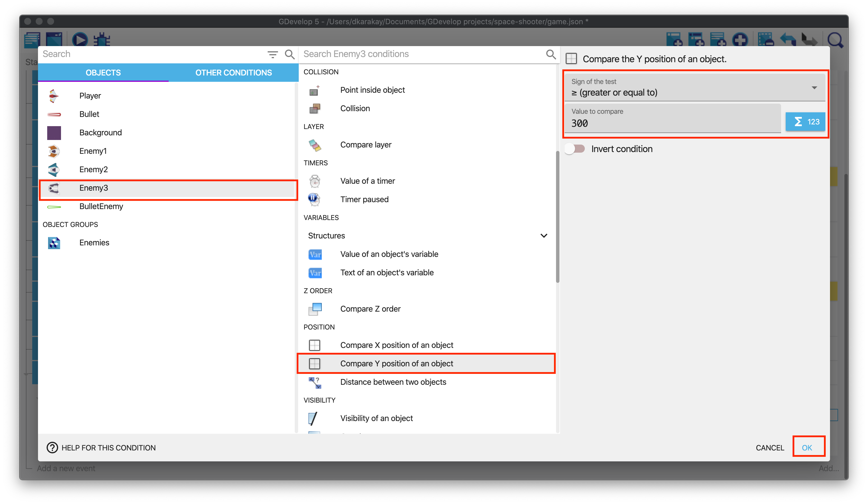Select the Compare layer condition

tap(366, 145)
